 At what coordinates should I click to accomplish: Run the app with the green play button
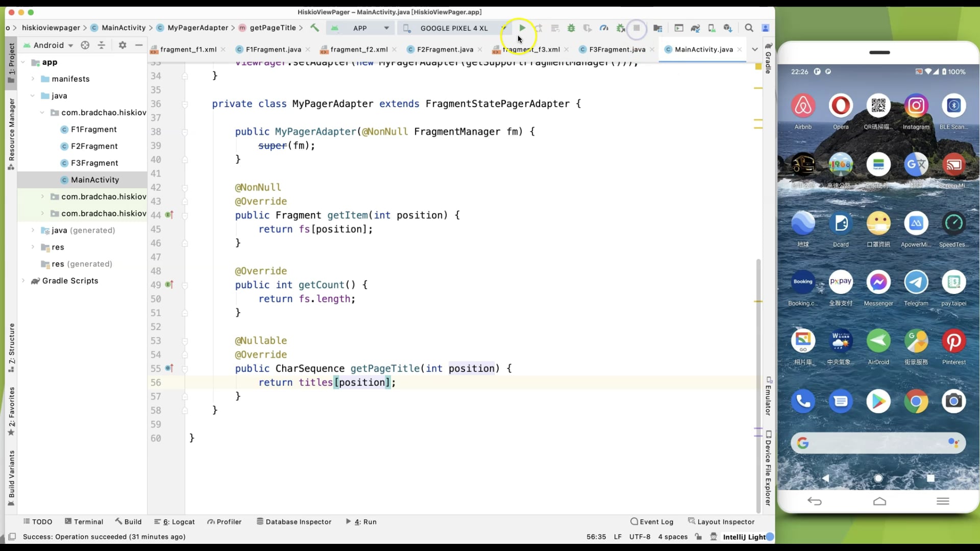(x=522, y=28)
